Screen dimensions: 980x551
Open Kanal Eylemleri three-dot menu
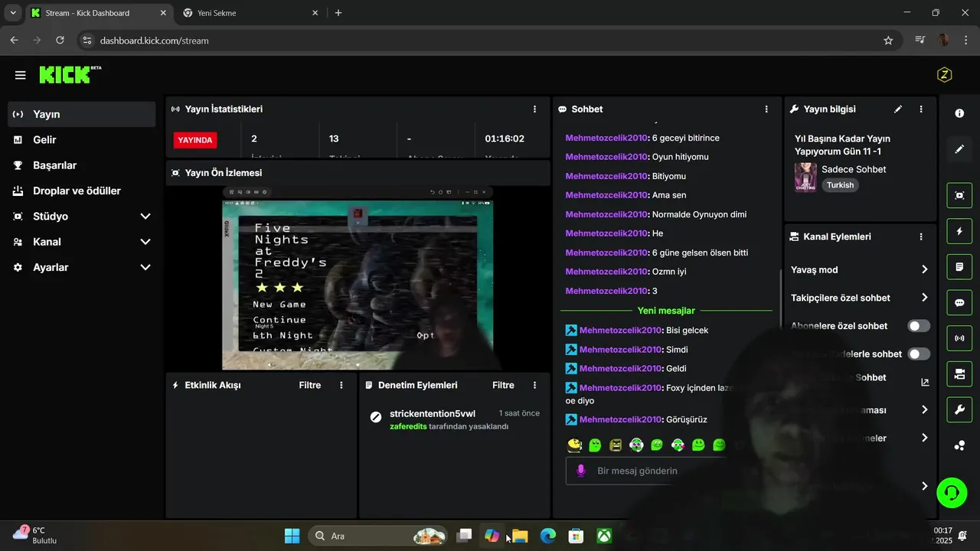point(921,237)
